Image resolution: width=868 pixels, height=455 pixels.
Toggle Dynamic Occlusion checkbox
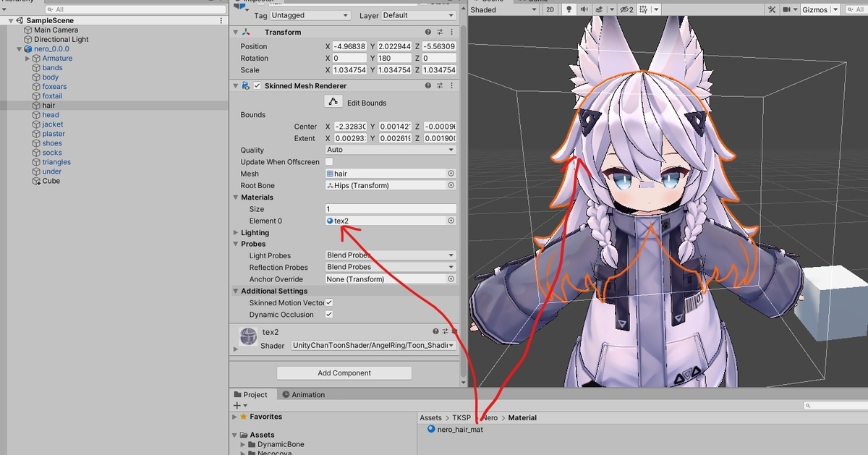329,315
